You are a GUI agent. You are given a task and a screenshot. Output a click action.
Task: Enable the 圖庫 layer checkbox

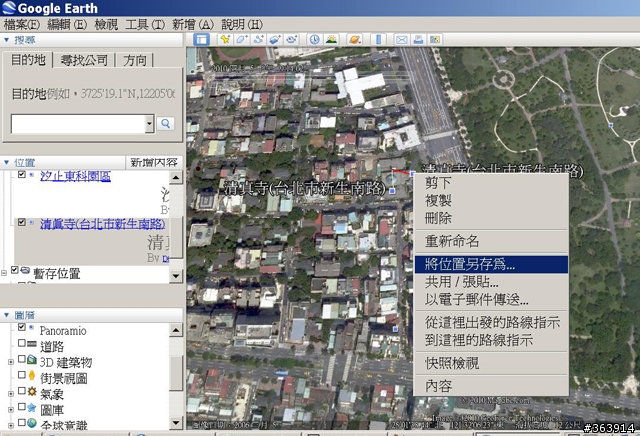click(22, 406)
